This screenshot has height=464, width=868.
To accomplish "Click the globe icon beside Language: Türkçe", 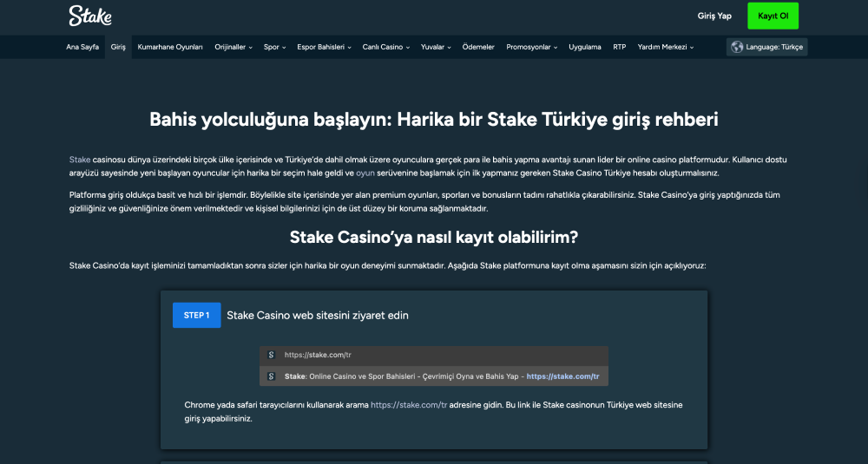I will point(737,47).
